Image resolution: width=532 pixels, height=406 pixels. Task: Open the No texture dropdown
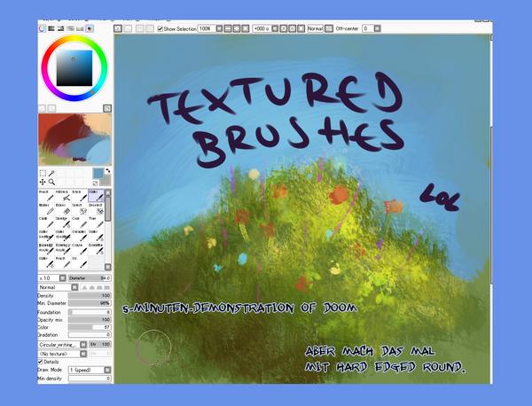coord(83,354)
